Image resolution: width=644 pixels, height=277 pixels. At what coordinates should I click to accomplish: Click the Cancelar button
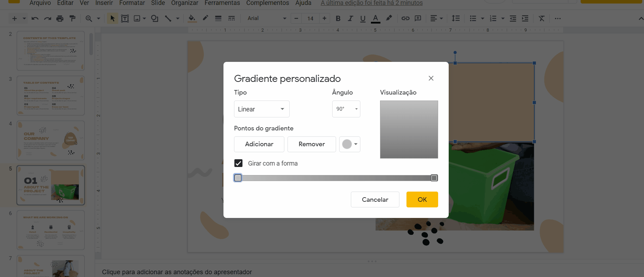(375, 199)
